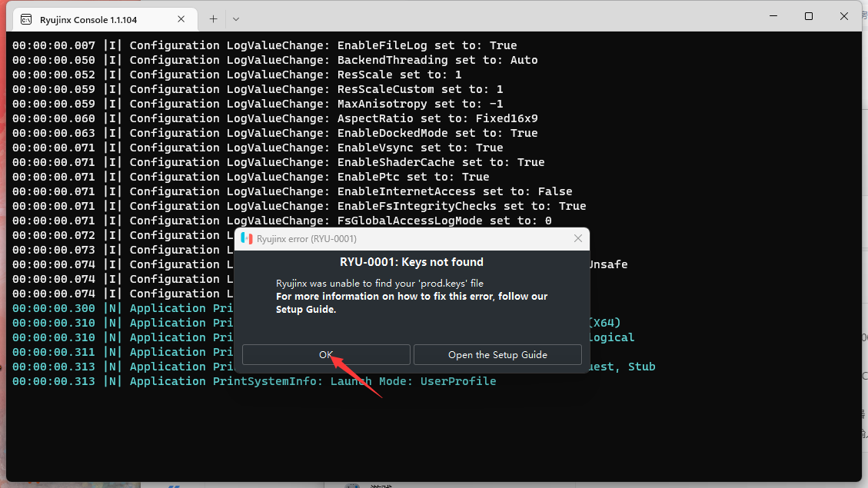Viewport: 868px width, 488px height.
Task: Expand the terminal profile dropdown
Action: 236,19
